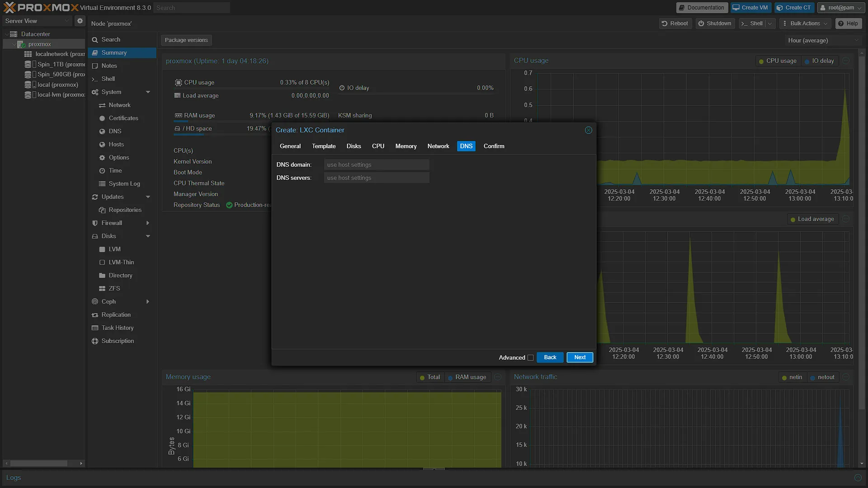Viewport: 868px width, 488px height.
Task: Click the Notes icon
Action: [x=95, y=66]
